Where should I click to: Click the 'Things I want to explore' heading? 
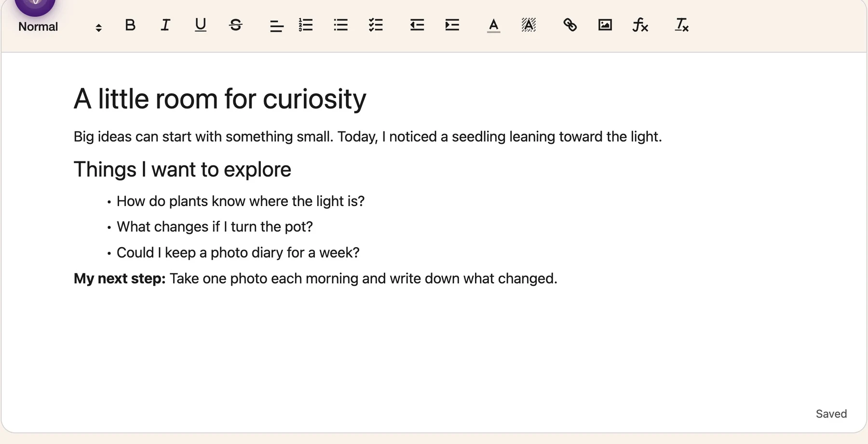click(x=182, y=169)
